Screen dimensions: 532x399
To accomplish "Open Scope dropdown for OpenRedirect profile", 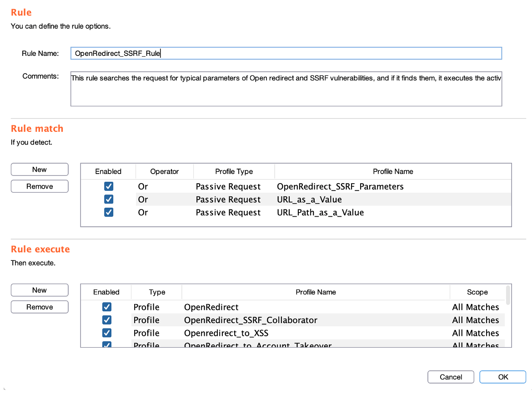I will (x=476, y=307).
